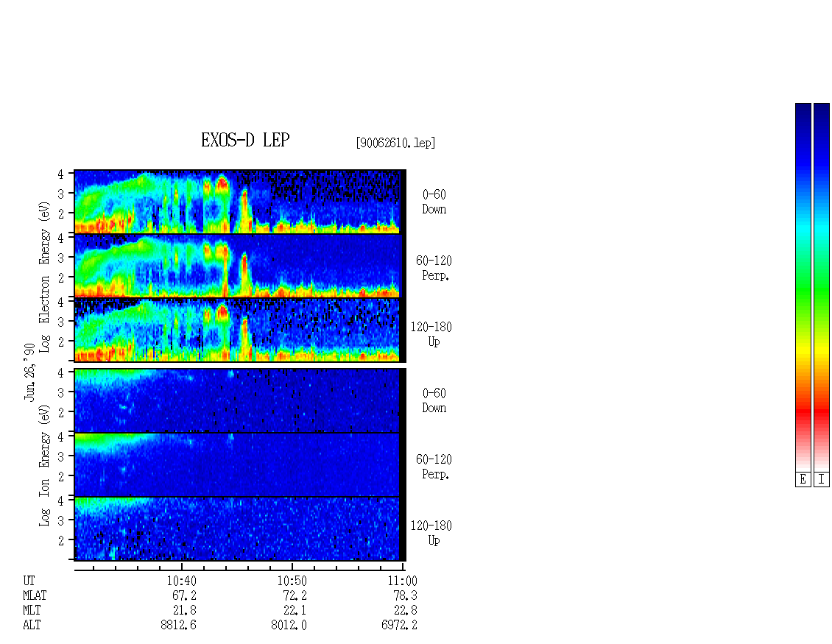
Task: Click the UT row label
Action: tap(29, 581)
